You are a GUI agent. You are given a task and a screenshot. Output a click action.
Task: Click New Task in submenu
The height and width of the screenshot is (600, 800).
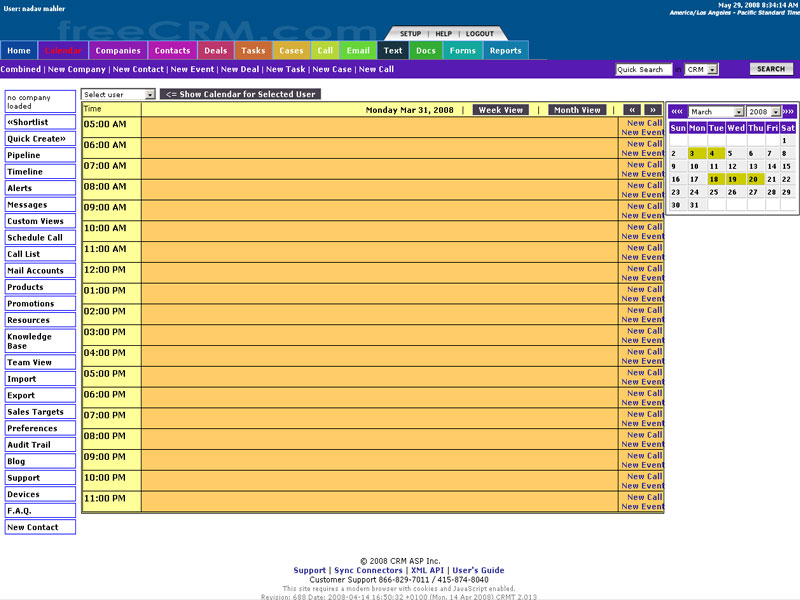286,69
